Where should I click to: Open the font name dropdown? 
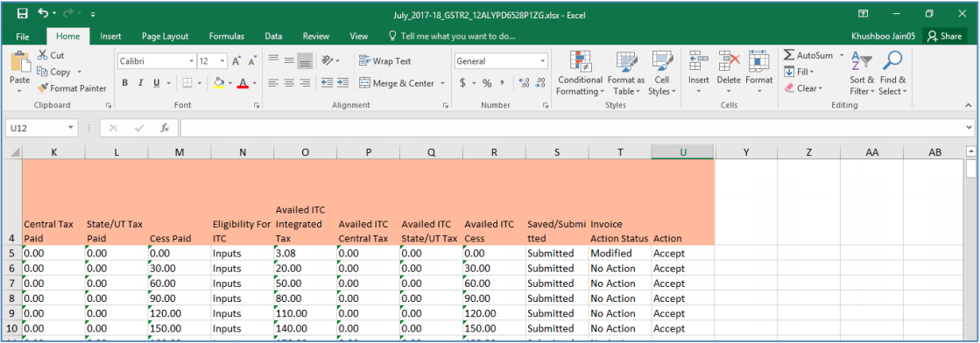click(191, 61)
